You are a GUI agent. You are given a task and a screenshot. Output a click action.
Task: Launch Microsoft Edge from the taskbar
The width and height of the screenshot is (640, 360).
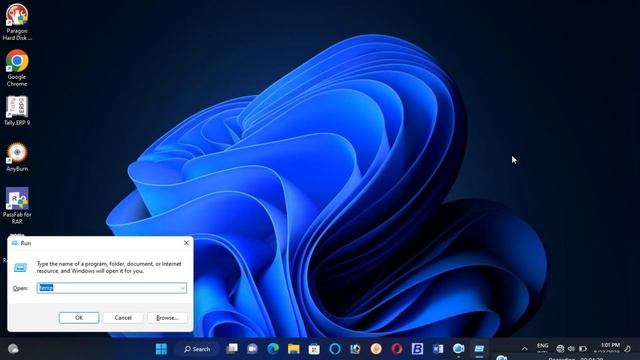pyautogui.click(x=273, y=349)
